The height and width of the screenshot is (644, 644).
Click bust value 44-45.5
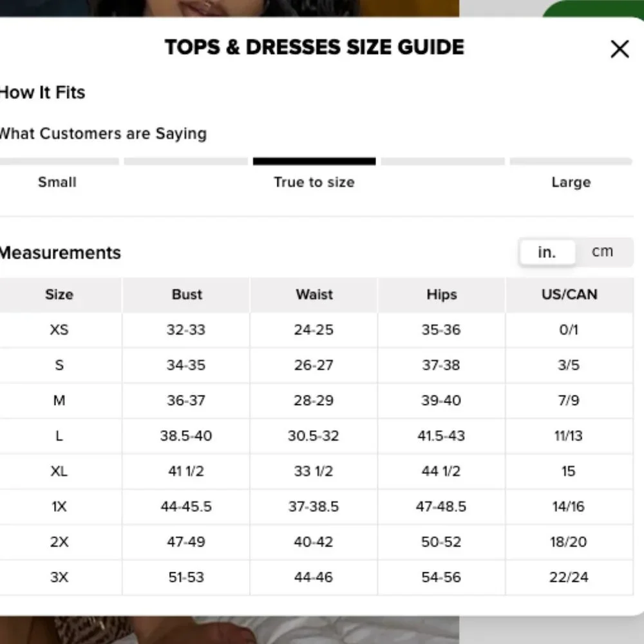[x=186, y=506]
